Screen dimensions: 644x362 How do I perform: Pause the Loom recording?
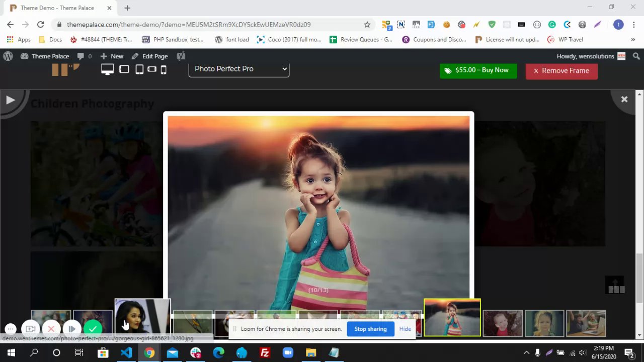[72, 329]
